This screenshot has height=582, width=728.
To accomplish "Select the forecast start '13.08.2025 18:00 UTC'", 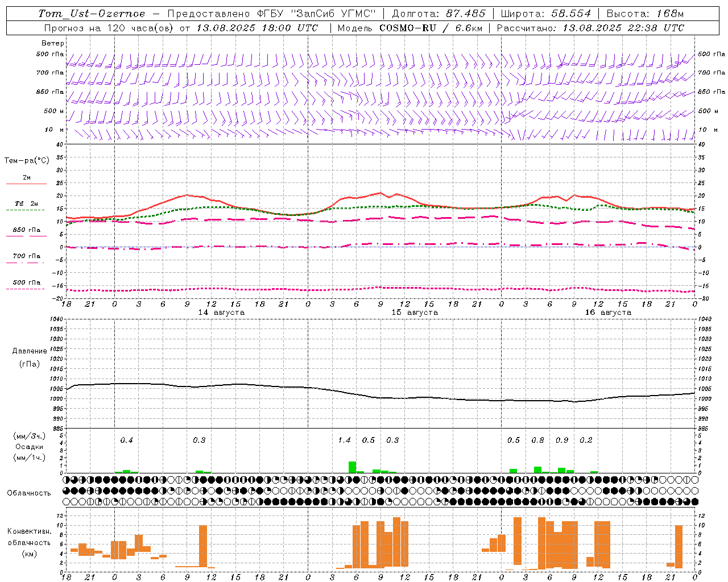I will point(258,28).
